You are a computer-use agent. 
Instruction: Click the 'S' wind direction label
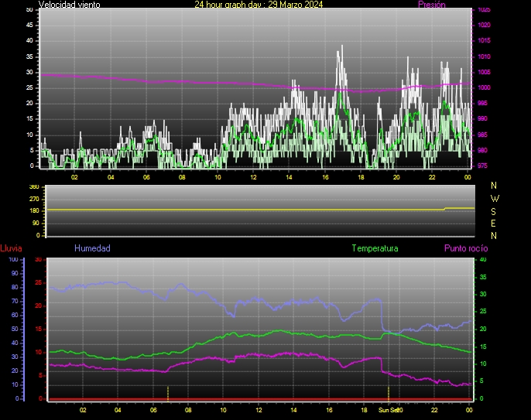pos(493,211)
